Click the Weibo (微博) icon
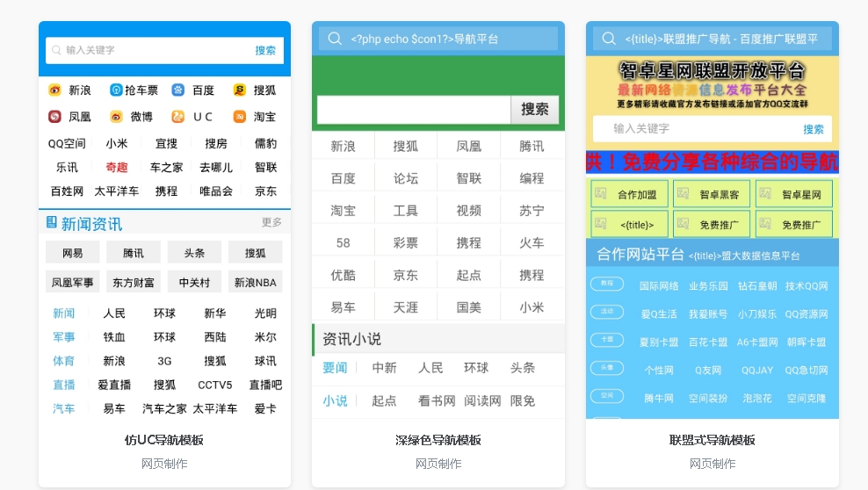The width and height of the screenshot is (868, 490). (116, 116)
